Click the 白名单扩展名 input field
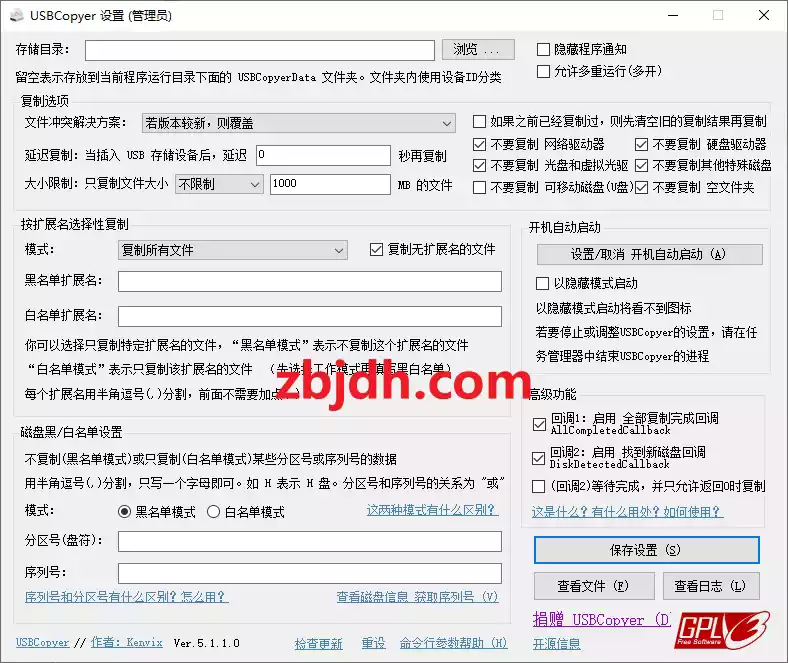The image size is (788, 663). tap(310, 317)
